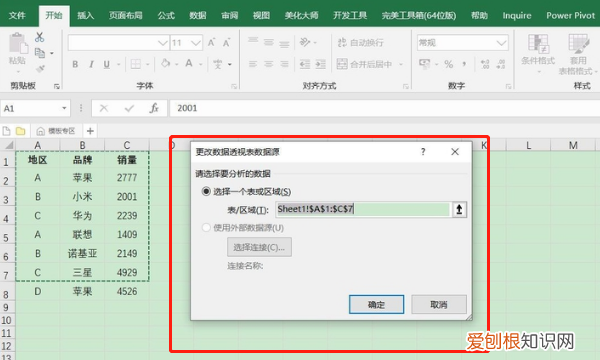Click the Orientation text angle icon
The height and width of the screenshot is (360, 600).
click(x=305, y=42)
